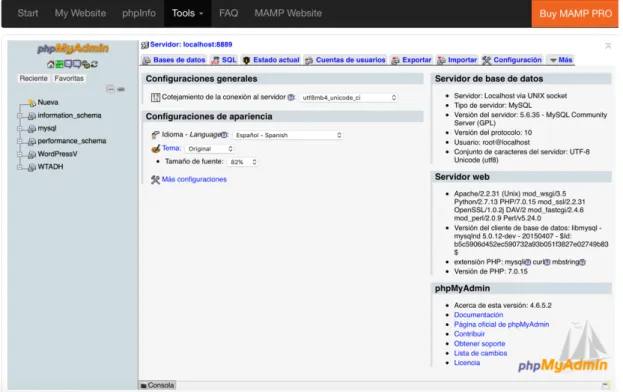This screenshot has height=392, width=623.
Task: Open the Tamaño de fuente dropdown
Action: pyautogui.click(x=243, y=162)
